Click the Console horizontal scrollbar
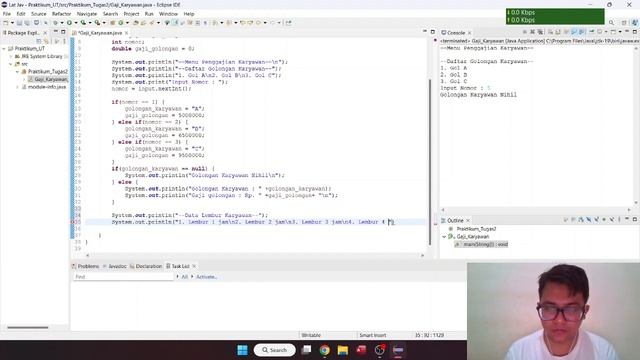 (x=536, y=210)
